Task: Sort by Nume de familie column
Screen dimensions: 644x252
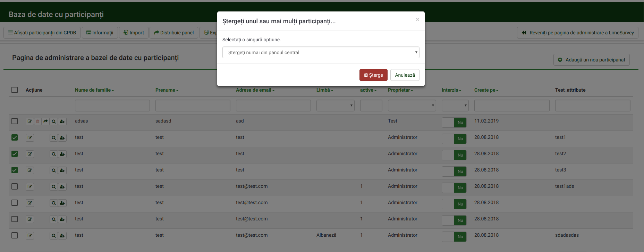Action: pos(94,90)
